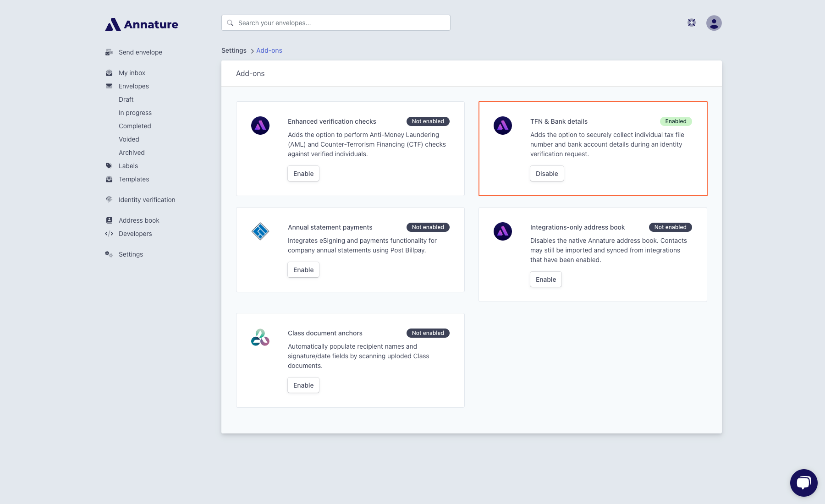
Task: Open Address book page
Action: (x=139, y=220)
